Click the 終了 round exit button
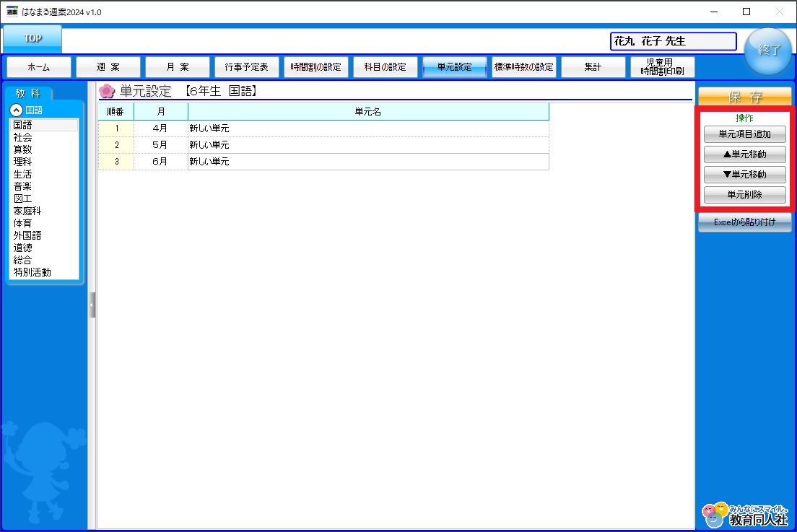The height and width of the screenshot is (532, 797). click(x=768, y=50)
